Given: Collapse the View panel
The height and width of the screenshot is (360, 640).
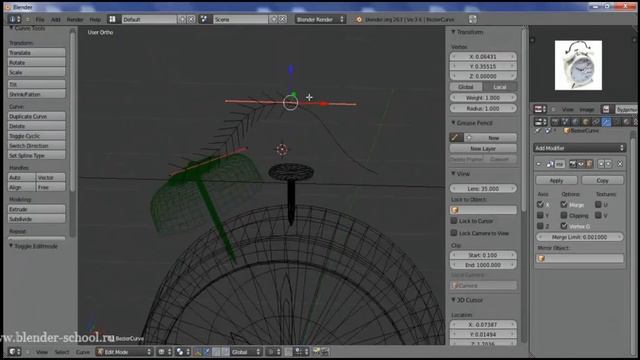Looking at the screenshot, I should 453,173.
